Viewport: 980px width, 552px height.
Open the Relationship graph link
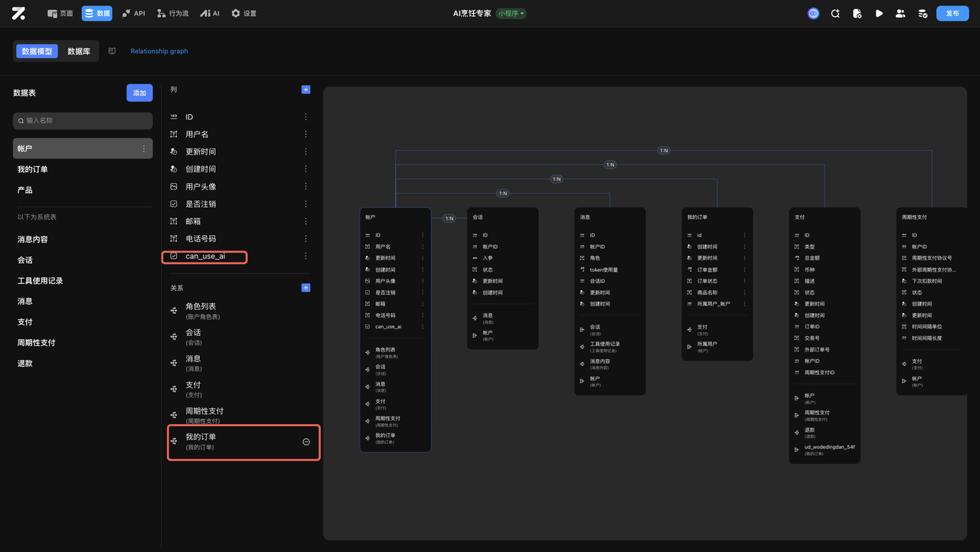[159, 51]
